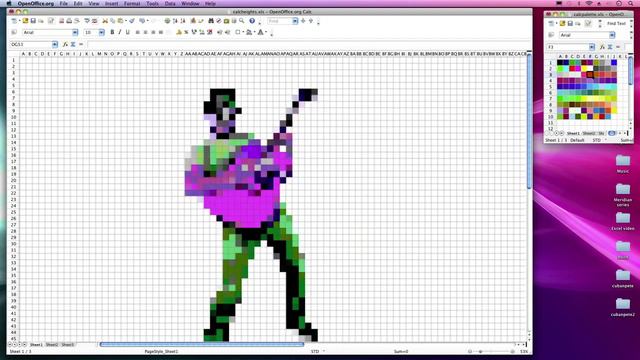Click the Help question mark icon
The image size is (640, 360).
coord(252,20)
